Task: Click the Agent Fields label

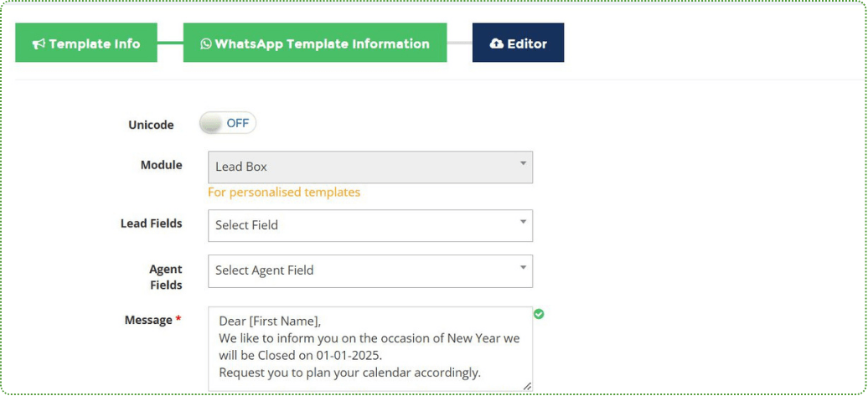Action: pos(165,277)
